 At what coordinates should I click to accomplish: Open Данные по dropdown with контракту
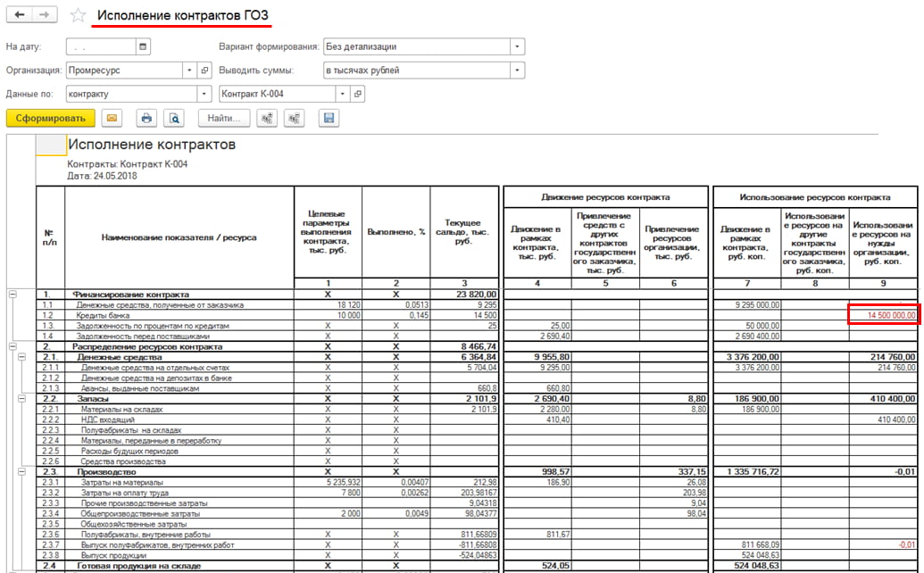[x=204, y=94]
